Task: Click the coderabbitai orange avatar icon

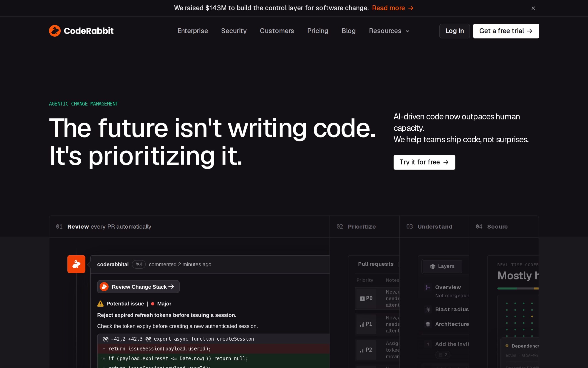Action: click(x=76, y=264)
